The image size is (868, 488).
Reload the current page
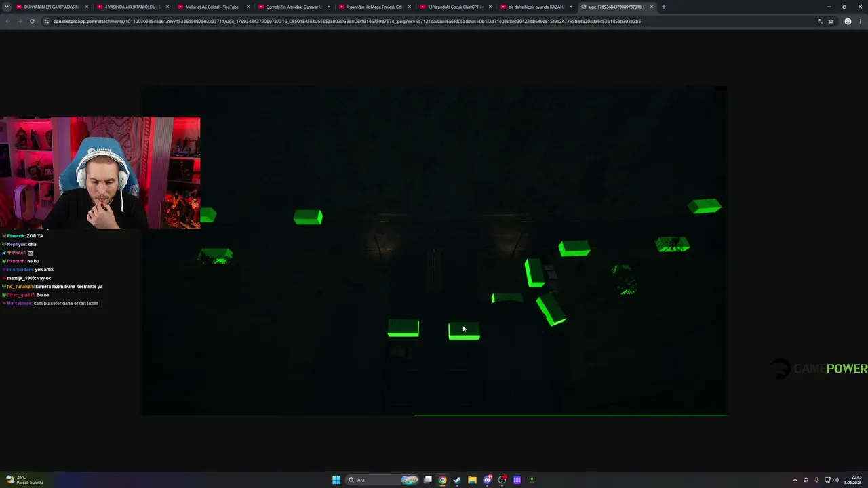[32, 21]
